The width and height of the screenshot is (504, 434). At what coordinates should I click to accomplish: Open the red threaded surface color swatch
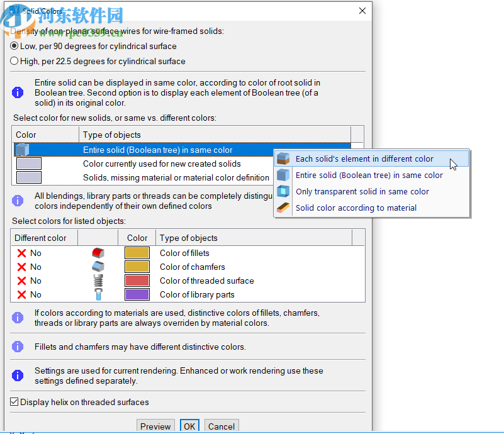pyautogui.click(x=137, y=281)
